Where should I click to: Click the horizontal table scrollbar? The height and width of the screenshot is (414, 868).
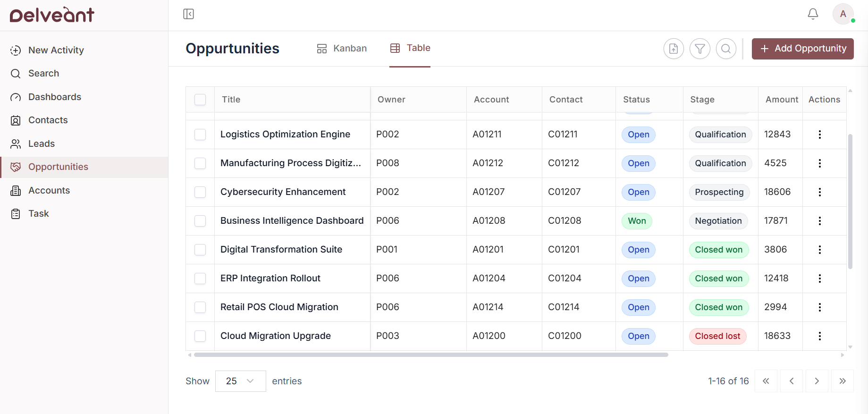click(x=430, y=355)
